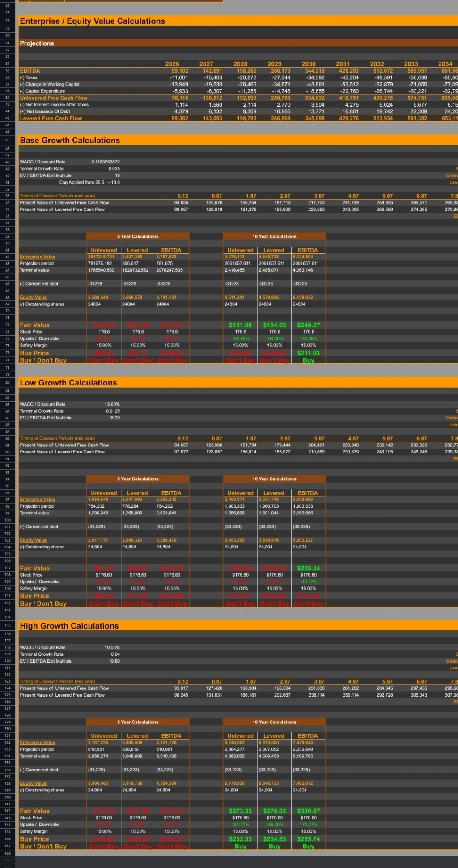Select the High Growth WACC value 10.06%
Viewport: 458px width, 868px height.
[112, 647]
